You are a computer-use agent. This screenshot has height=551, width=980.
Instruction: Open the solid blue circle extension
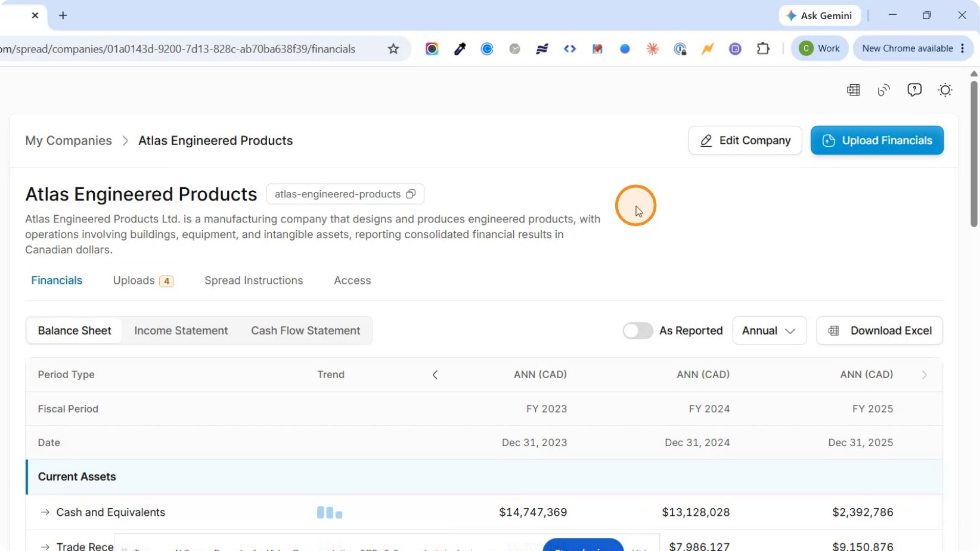point(625,49)
